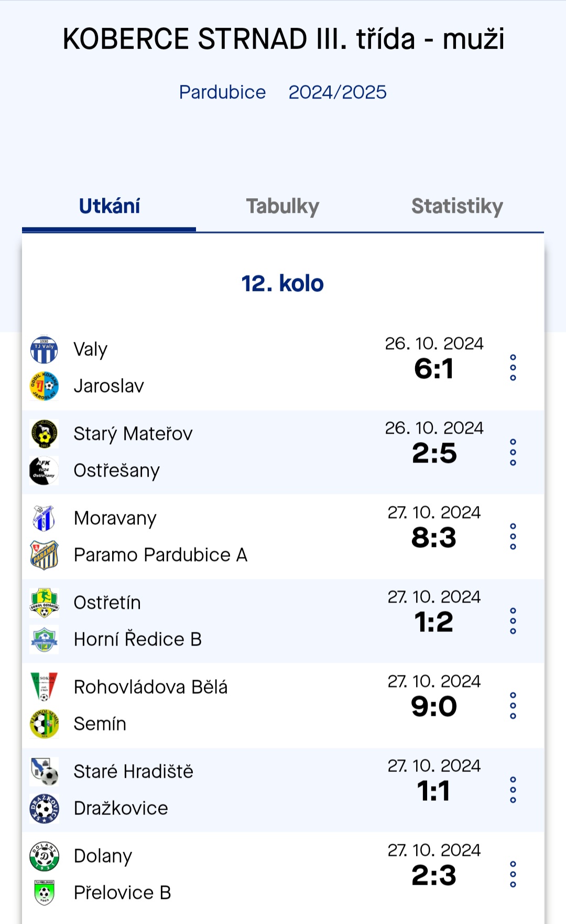566x924 pixels.
Task: Click the Dražkovice club logo
Action: pos(44,809)
